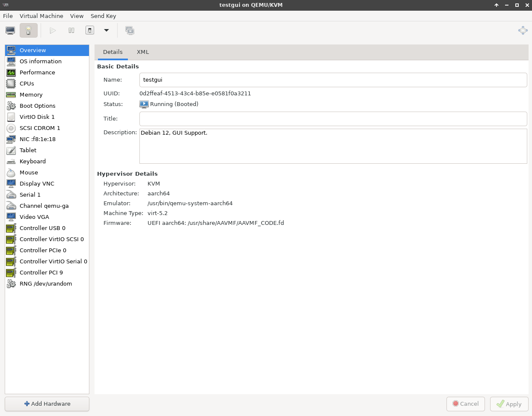Open VirtIO Disk 1 settings
This screenshot has width=532, height=416.
[x=37, y=117]
